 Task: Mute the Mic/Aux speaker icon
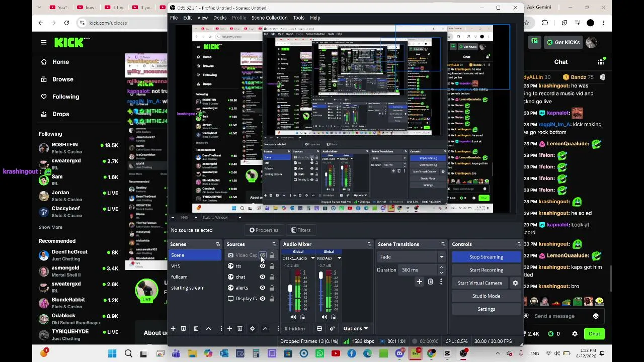click(x=325, y=317)
